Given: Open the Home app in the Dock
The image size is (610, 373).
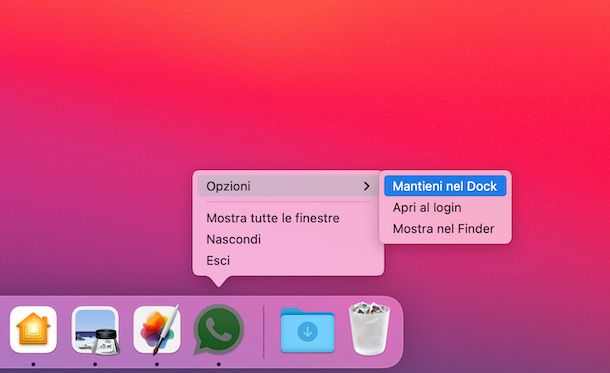Looking at the screenshot, I should (33, 330).
